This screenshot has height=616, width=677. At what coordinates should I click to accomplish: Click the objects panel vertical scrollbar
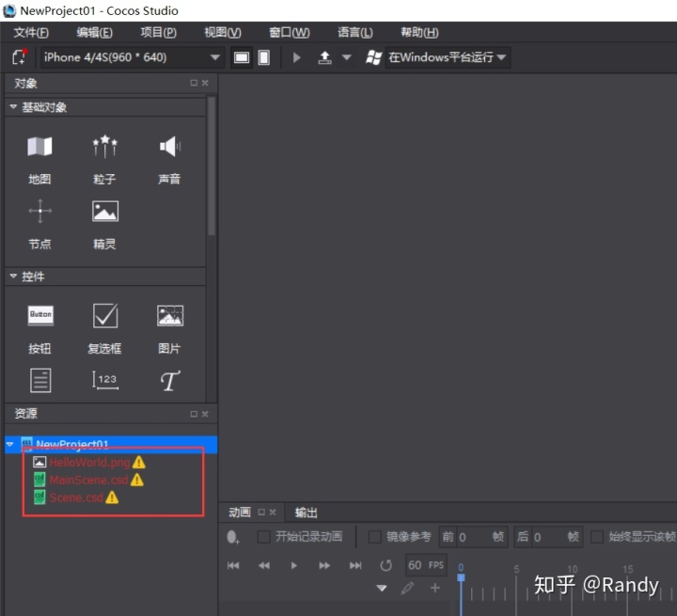(x=212, y=166)
